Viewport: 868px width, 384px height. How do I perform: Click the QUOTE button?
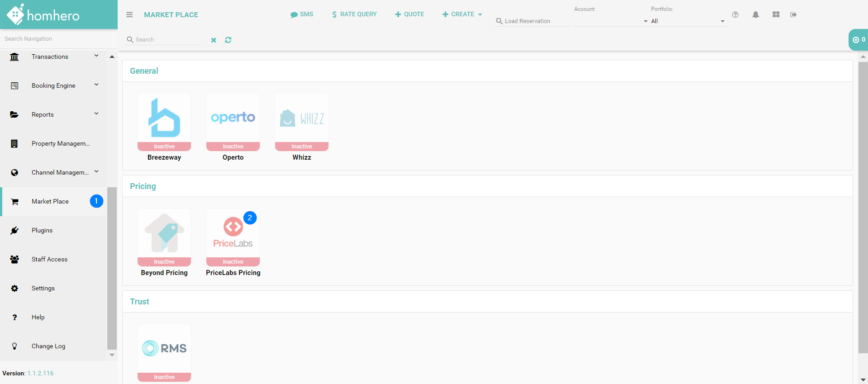point(410,14)
